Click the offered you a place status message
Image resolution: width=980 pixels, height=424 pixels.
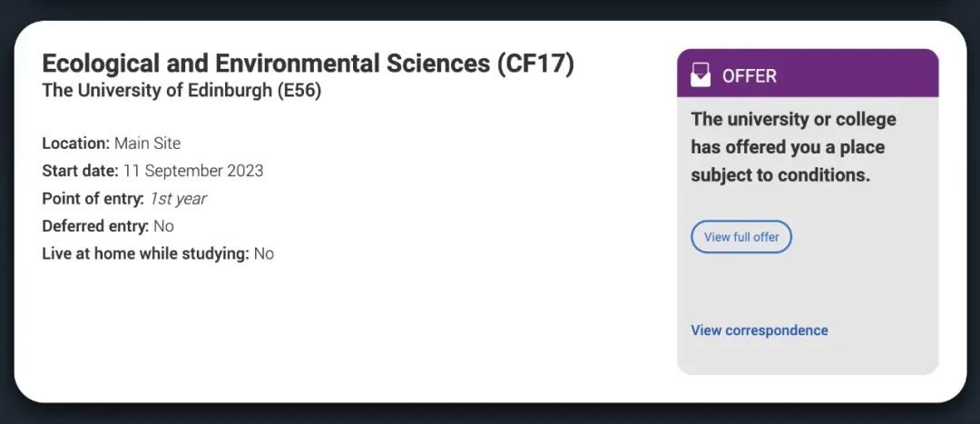point(793,148)
